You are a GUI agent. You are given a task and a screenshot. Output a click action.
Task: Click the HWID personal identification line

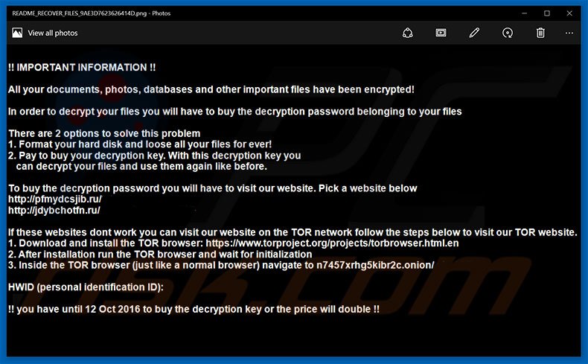point(86,287)
